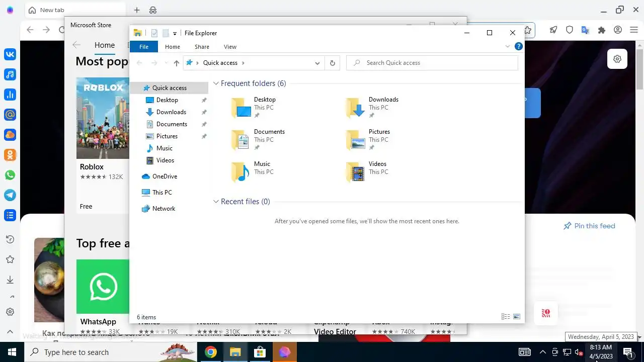Click New folder icon in title bar toolbar
The width and height of the screenshot is (644, 362).
166,33
